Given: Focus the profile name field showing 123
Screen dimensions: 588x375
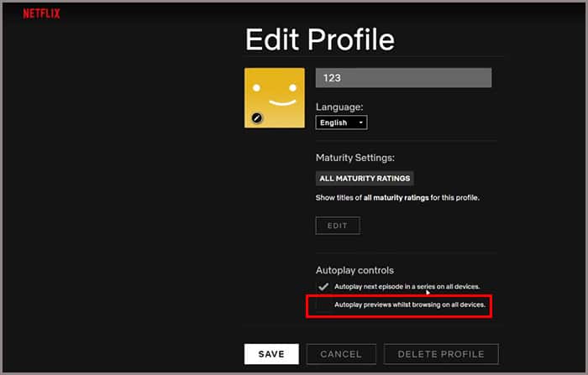Looking at the screenshot, I should coord(403,78).
